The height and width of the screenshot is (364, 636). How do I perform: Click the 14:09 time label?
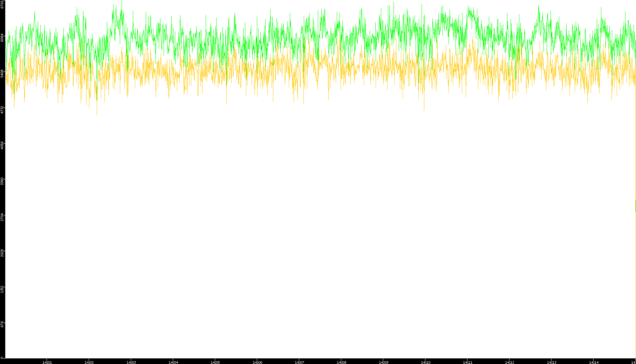click(x=383, y=362)
